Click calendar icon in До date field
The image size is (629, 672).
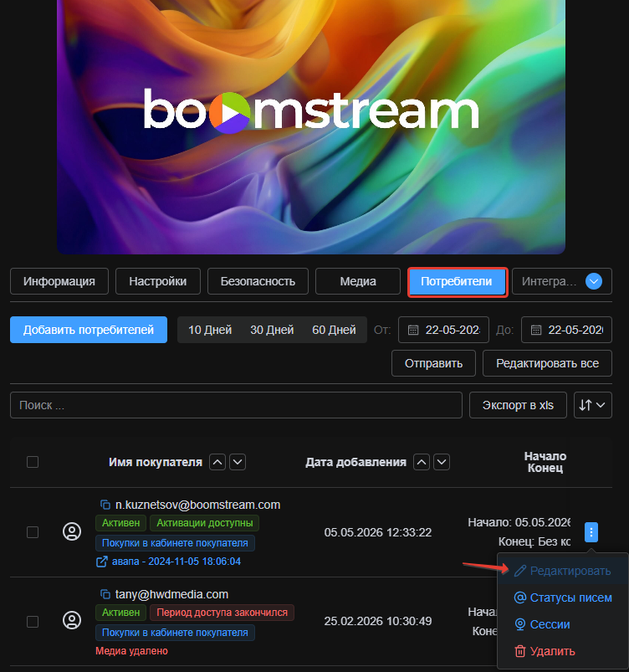[x=536, y=330]
